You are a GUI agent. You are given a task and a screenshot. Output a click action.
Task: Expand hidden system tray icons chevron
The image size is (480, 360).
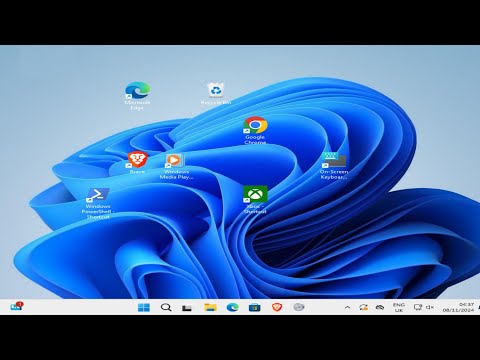(x=347, y=307)
